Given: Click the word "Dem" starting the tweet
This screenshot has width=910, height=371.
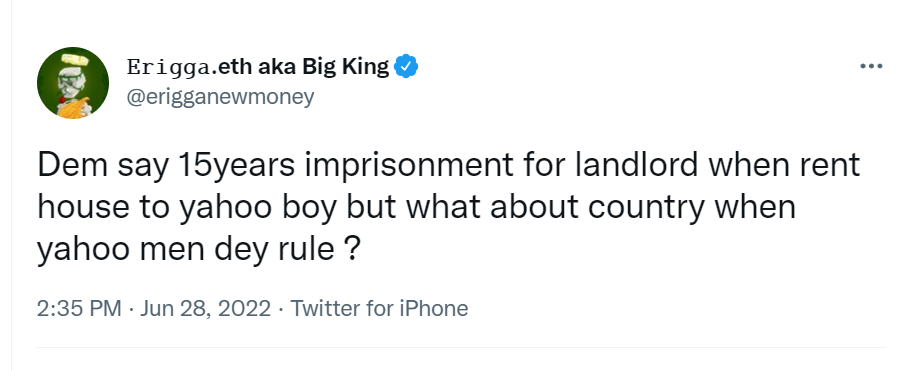Looking at the screenshot, I should (73, 165).
